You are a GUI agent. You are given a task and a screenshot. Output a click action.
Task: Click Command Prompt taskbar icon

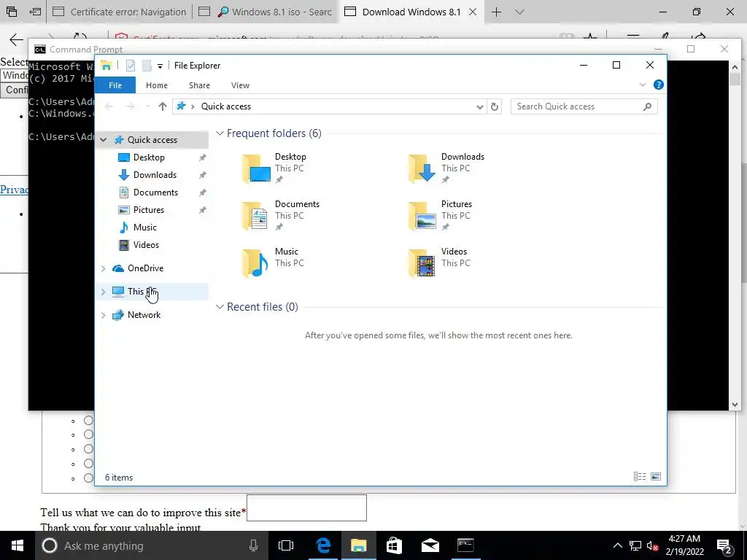pos(465,545)
